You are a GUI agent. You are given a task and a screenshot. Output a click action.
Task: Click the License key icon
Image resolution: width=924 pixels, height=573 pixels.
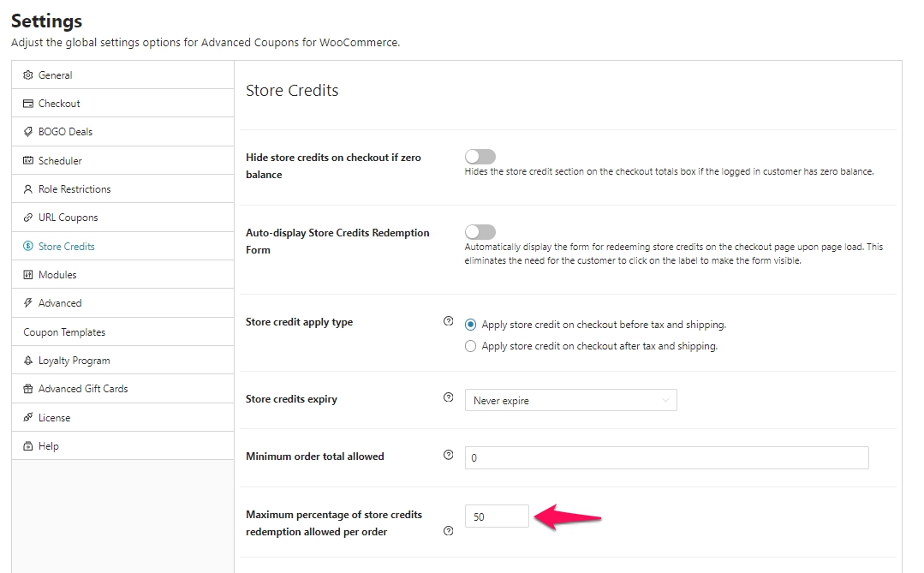coord(27,417)
